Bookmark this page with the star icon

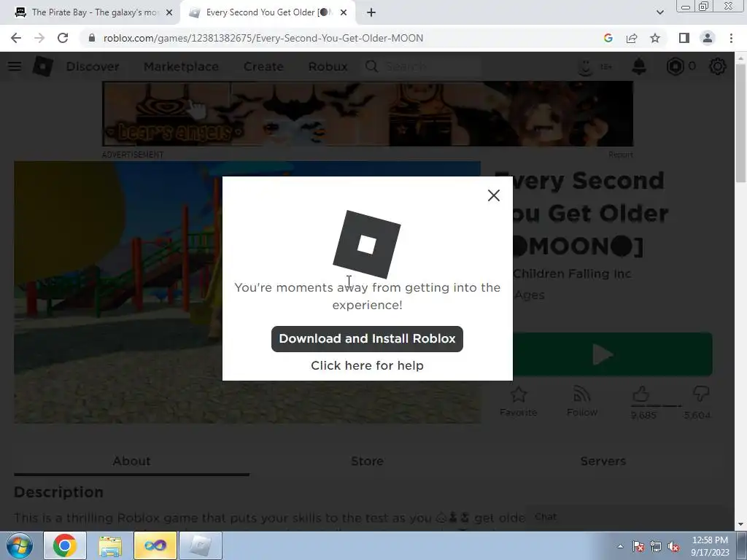click(x=655, y=38)
